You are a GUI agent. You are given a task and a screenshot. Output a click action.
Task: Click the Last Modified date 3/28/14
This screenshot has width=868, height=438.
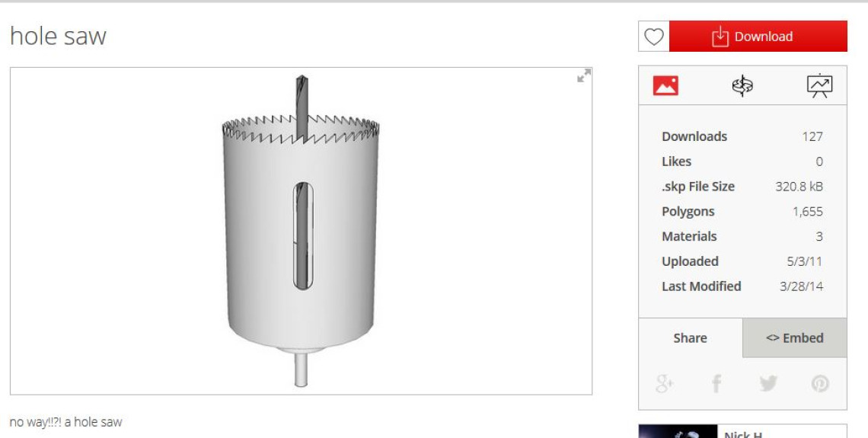[x=801, y=286]
